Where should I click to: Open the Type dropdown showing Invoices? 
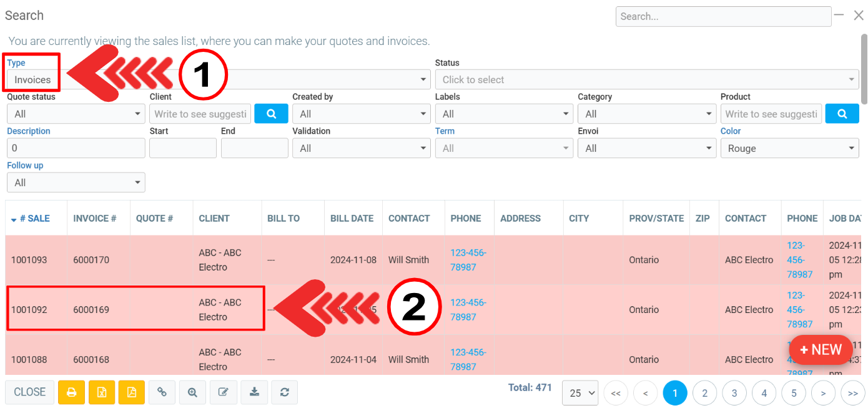(x=219, y=80)
